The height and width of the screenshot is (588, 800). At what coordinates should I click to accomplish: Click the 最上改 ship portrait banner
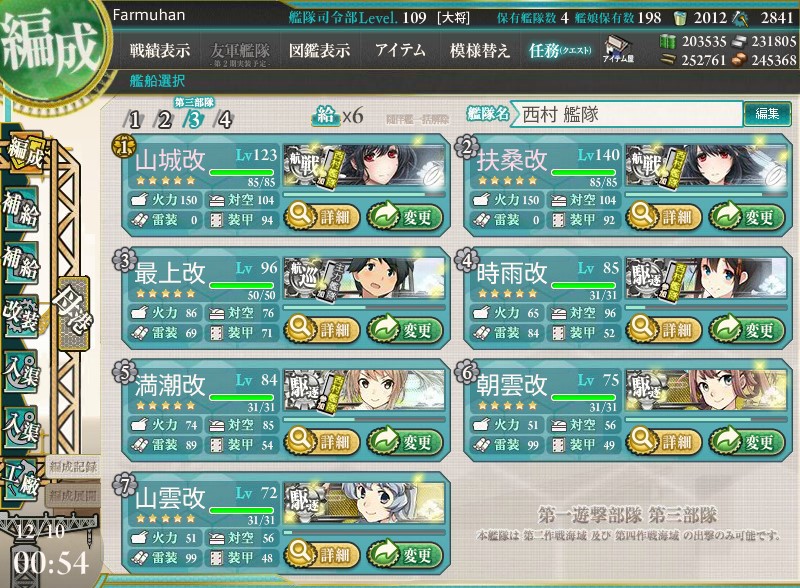point(364,278)
